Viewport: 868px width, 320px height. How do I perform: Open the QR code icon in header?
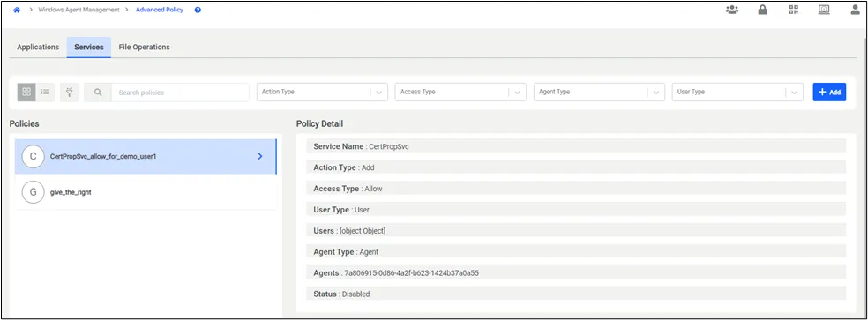794,10
